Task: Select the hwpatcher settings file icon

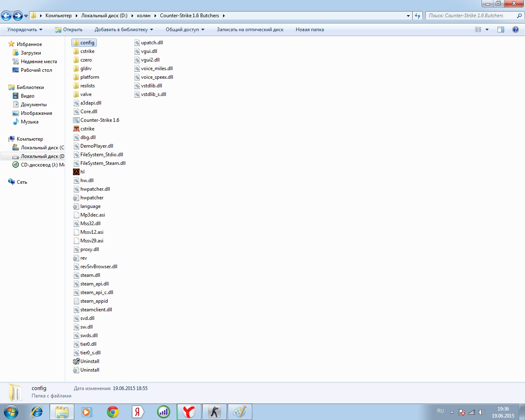Action: coord(76,198)
